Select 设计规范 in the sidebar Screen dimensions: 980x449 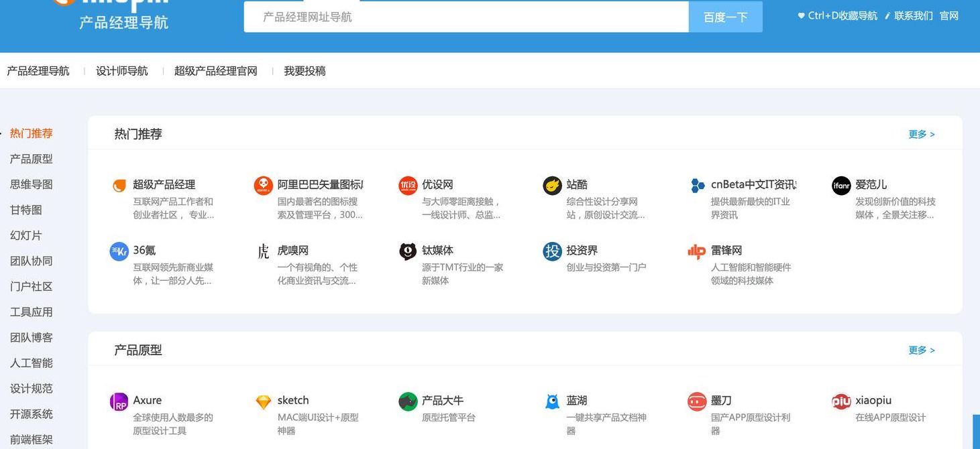click(x=32, y=388)
